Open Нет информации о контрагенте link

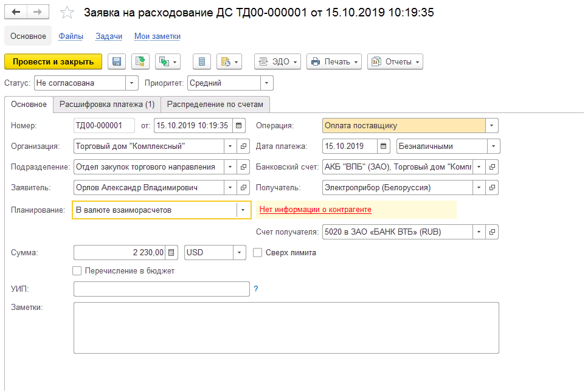(315, 210)
